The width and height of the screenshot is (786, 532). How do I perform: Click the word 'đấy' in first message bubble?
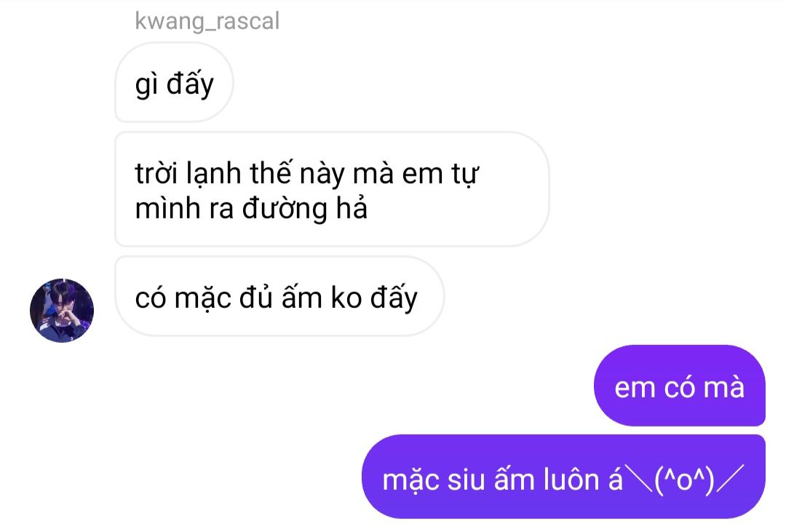click(x=190, y=84)
